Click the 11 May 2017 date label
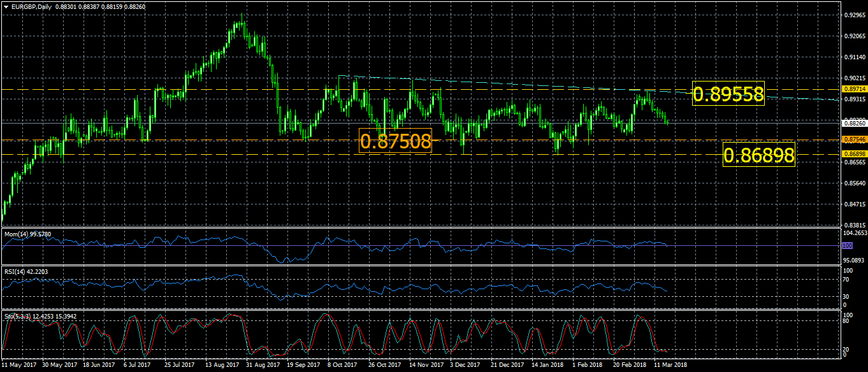The image size is (868, 372). point(19,365)
